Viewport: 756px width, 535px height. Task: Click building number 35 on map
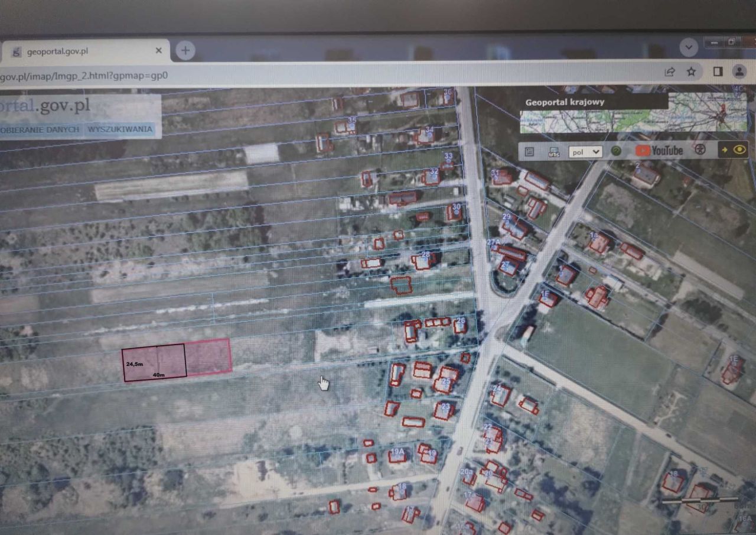coord(352,119)
